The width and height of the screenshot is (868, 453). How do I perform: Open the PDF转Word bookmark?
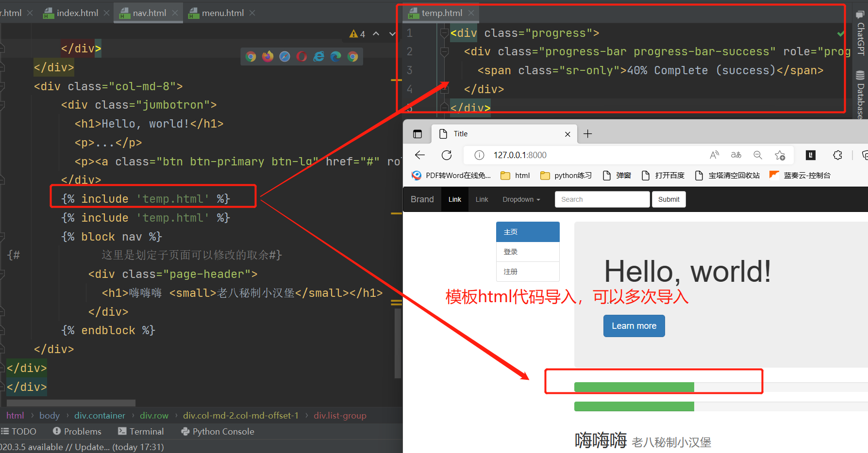451,176
